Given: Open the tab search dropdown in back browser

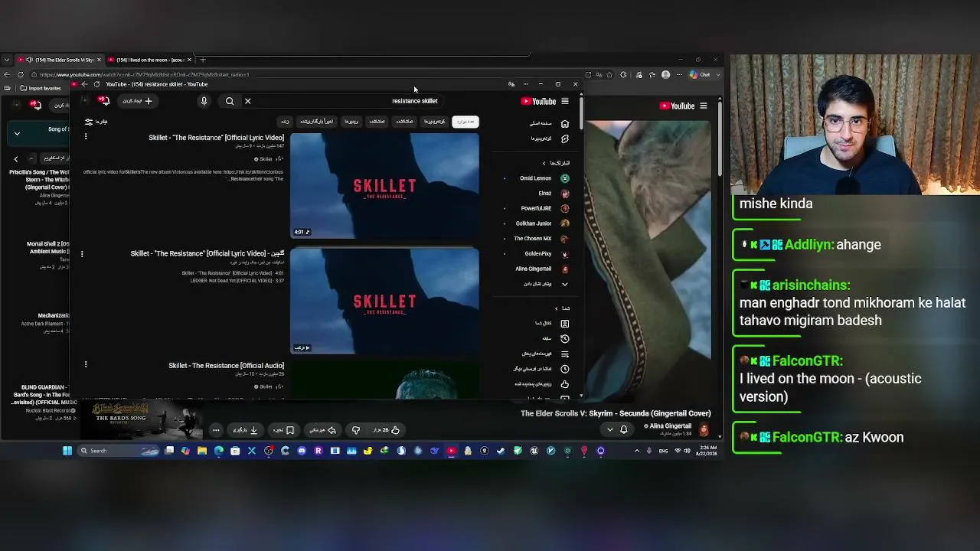Looking at the screenshot, I should [7, 60].
